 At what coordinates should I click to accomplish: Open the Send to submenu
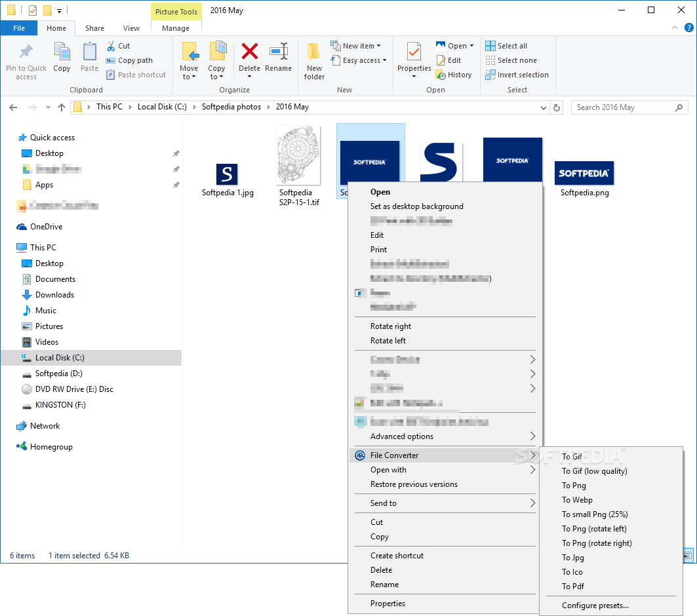[x=445, y=503]
